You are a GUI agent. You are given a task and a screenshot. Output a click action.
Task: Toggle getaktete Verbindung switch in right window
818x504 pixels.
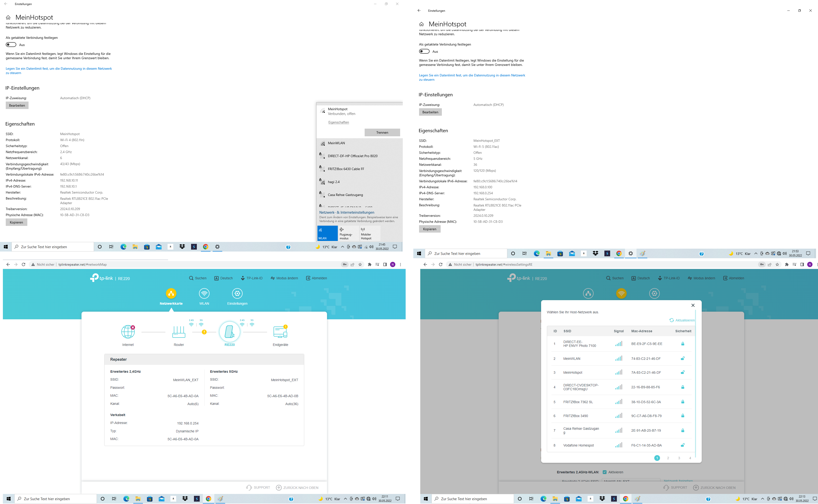click(x=424, y=51)
